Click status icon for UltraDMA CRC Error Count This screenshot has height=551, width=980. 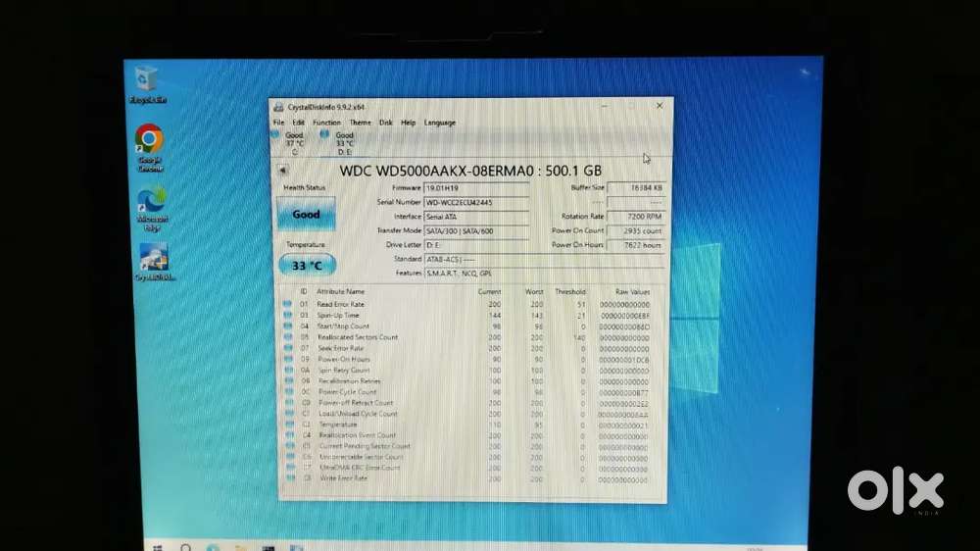click(x=291, y=468)
